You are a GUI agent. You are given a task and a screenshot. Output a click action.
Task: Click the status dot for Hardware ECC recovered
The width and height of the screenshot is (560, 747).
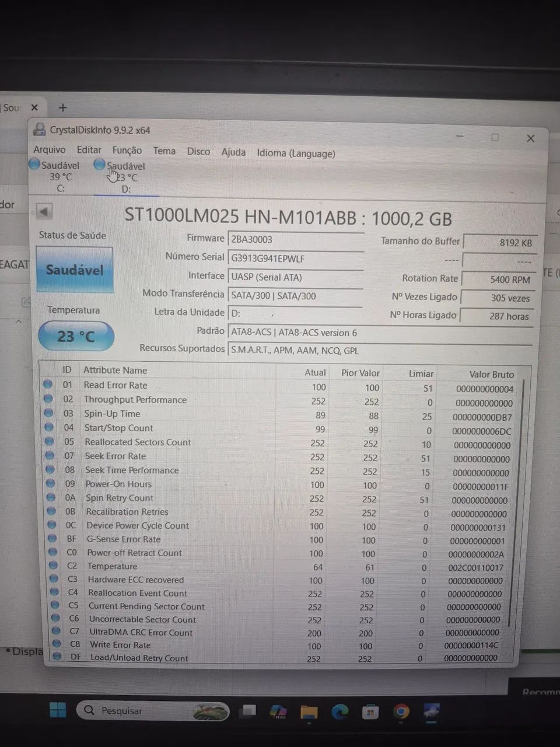coord(54,579)
